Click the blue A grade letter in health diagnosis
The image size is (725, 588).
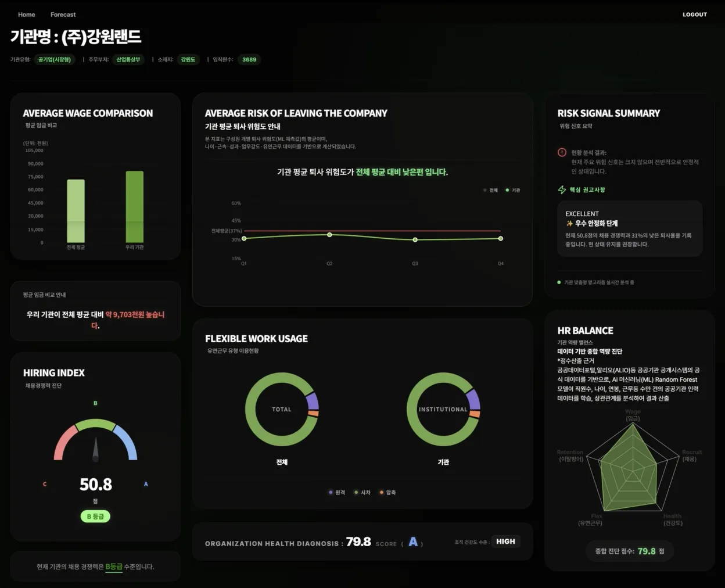point(413,542)
